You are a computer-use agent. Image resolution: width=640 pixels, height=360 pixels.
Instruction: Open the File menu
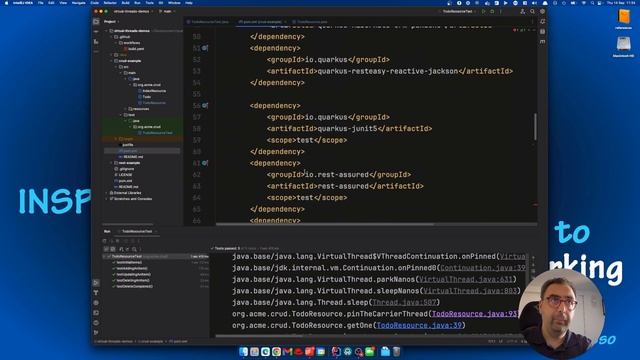(x=40, y=3)
